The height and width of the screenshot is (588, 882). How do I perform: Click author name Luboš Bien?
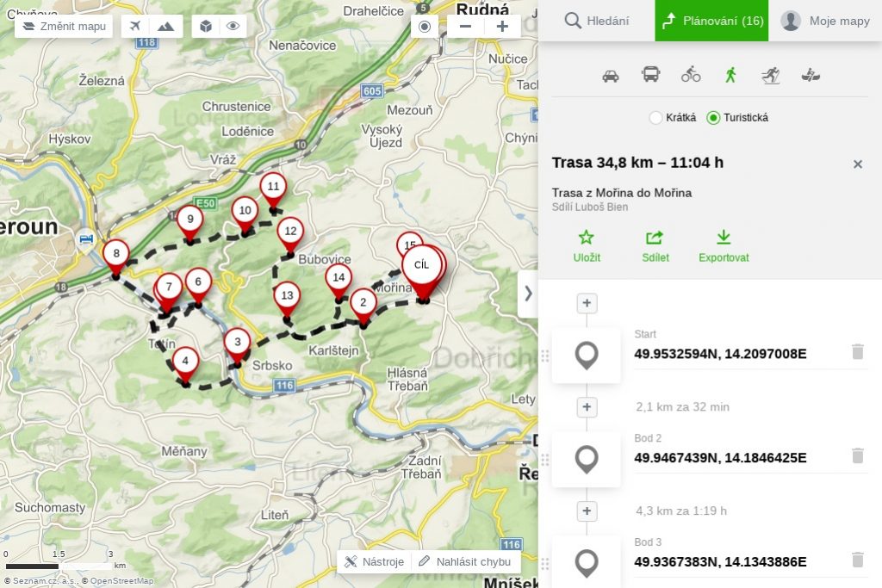pyautogui.click(x=601, y=207)
